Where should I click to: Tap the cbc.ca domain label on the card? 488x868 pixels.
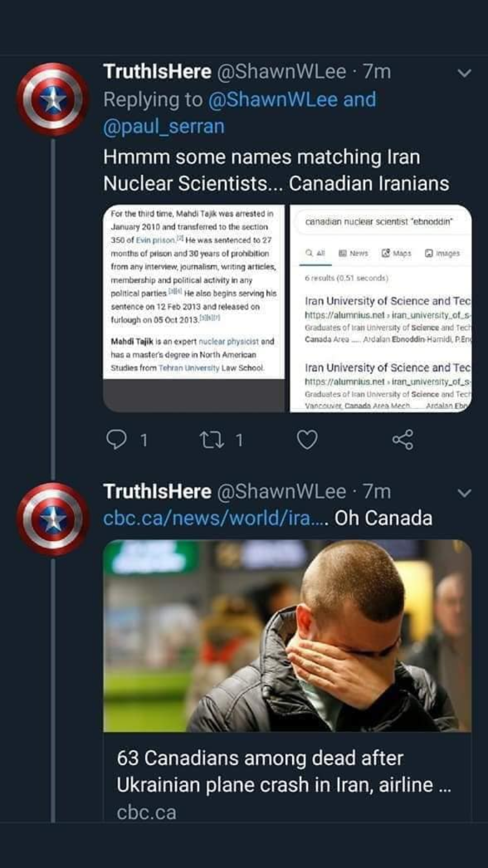(x=146, y=812)
